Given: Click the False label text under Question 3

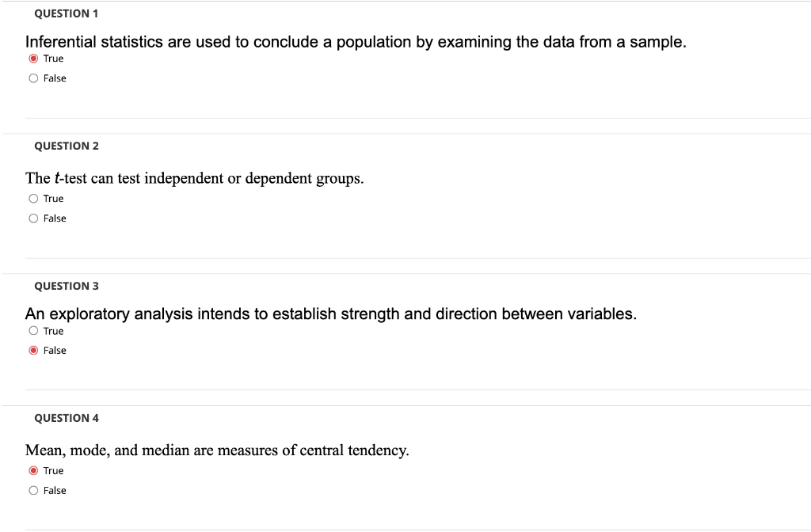Looking at the screenshot, I should [x=54, y=350].
